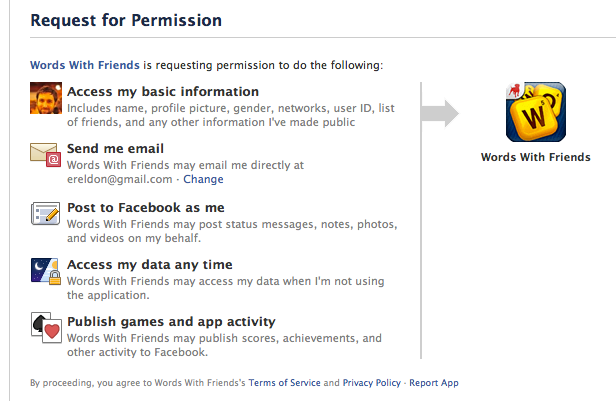
Task: Click the ereldon@gmail.com email address text
Action: pos(118,180)
